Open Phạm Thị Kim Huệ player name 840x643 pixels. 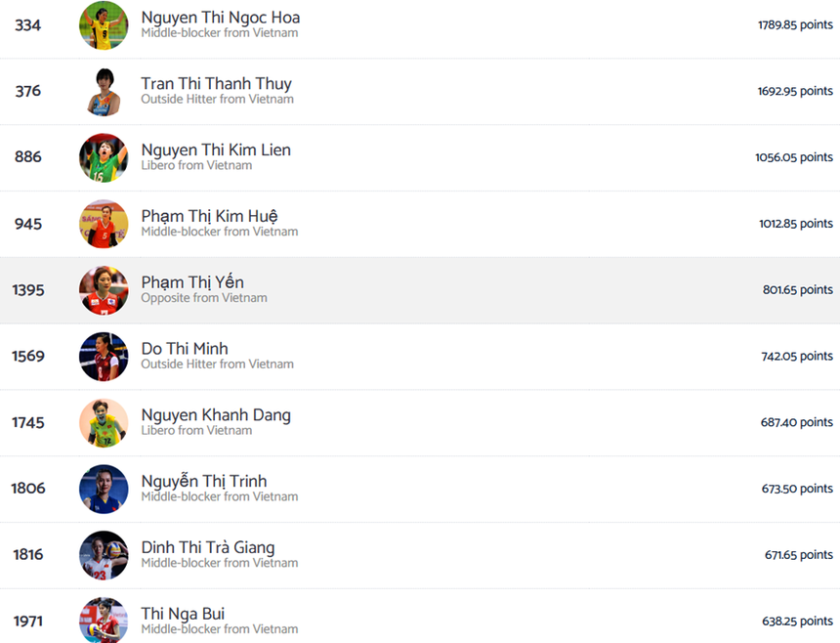pos(209,216)
